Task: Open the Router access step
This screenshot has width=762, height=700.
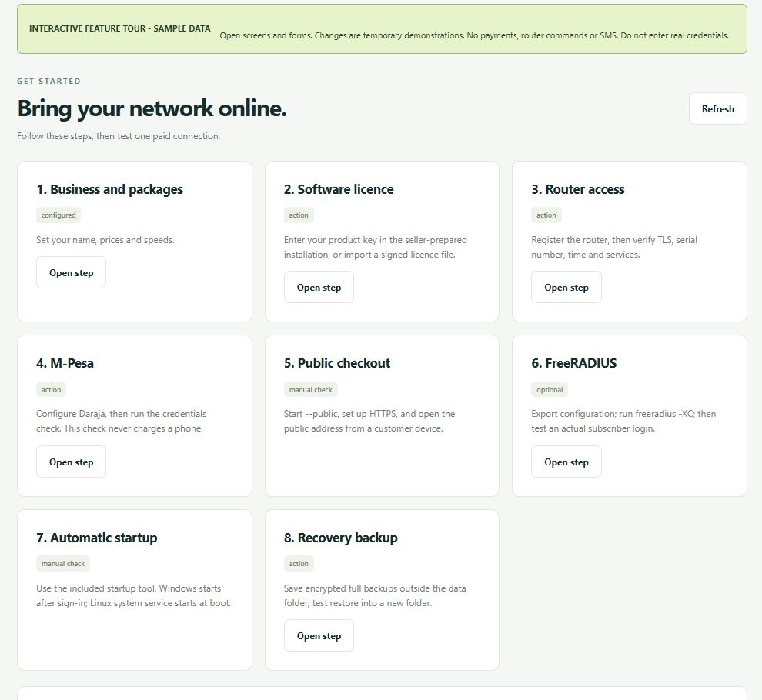Action: [566, 287]
